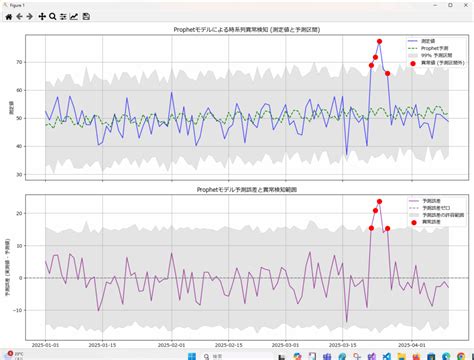
Task: Open the Windows Start menu
Action: [x=192, y=356]
